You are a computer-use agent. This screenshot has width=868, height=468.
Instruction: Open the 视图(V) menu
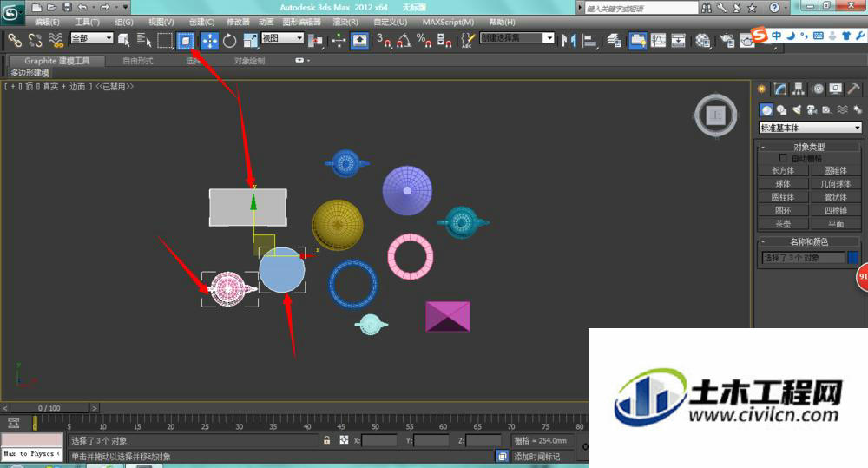(161, 23)
